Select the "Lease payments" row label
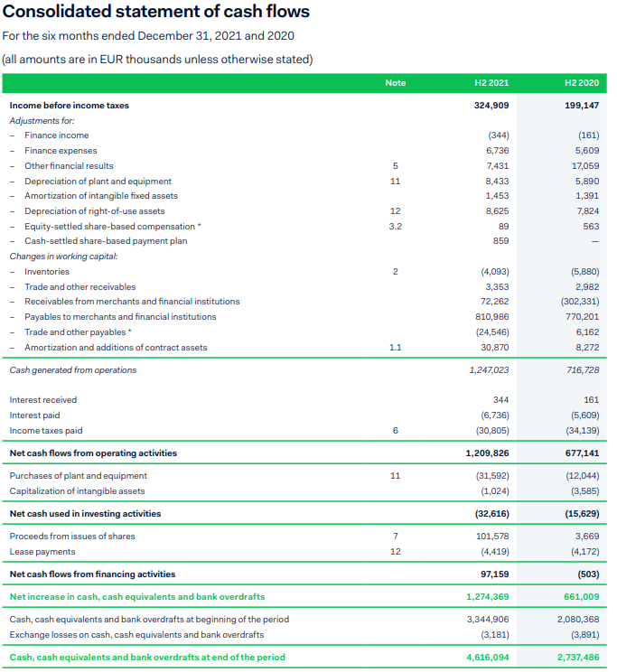Viewport: 617px width, 672px height. click(x=42, y=552)
